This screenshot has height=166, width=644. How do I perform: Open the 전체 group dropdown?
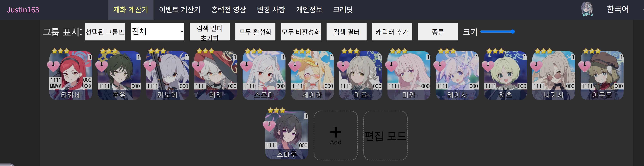(157, 32)
